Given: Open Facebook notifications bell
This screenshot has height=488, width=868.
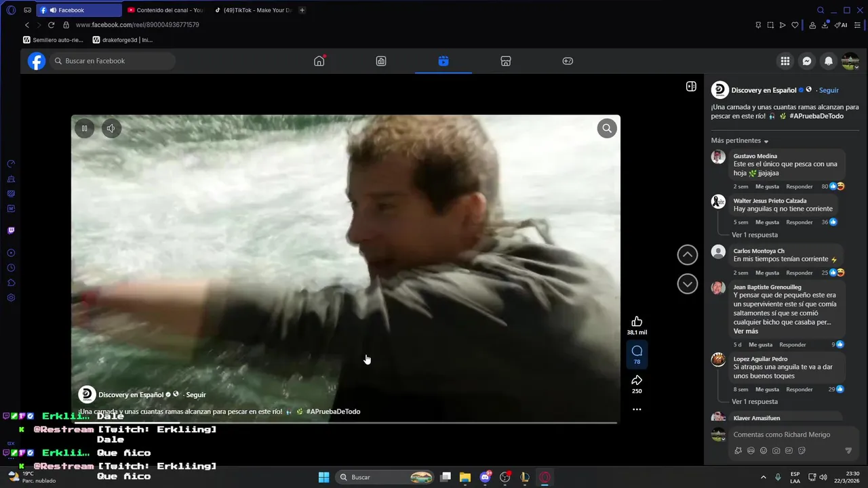Looking at the screenshot, I should click(x=829, y=61).
